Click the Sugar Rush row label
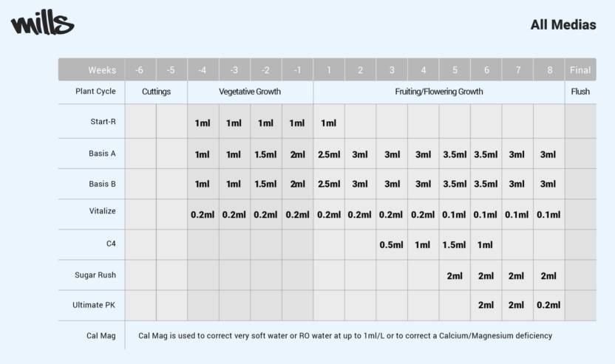 click(x=95, y=275)
